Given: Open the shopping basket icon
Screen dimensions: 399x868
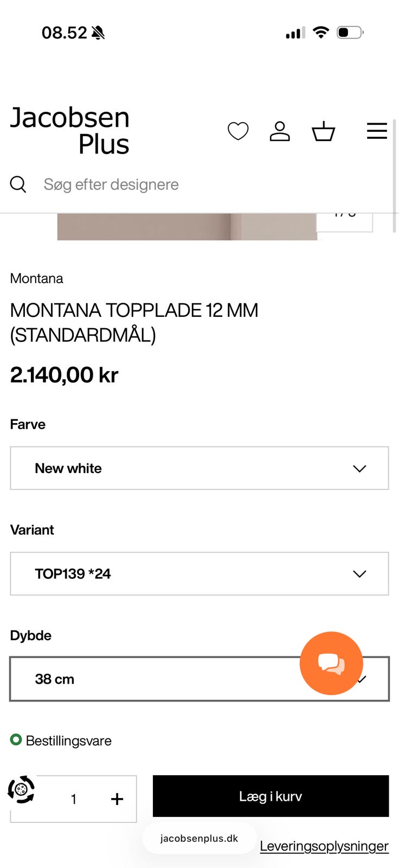Looking at the screenshot, I should click(323, 131).
